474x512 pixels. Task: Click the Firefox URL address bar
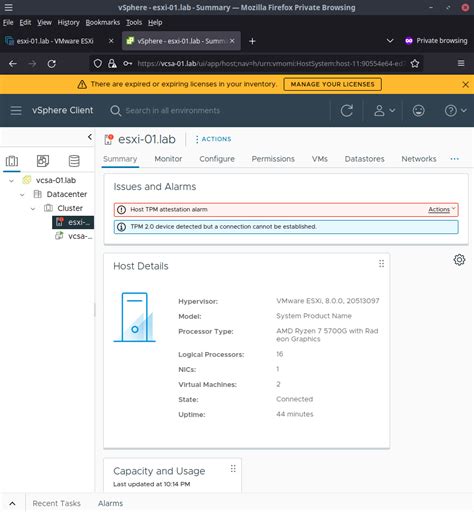271,63
